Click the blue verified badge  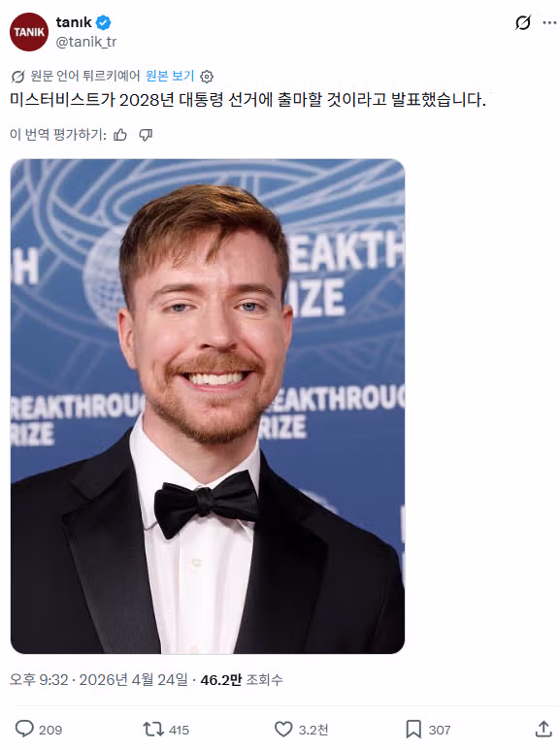(x=104, y=22)
